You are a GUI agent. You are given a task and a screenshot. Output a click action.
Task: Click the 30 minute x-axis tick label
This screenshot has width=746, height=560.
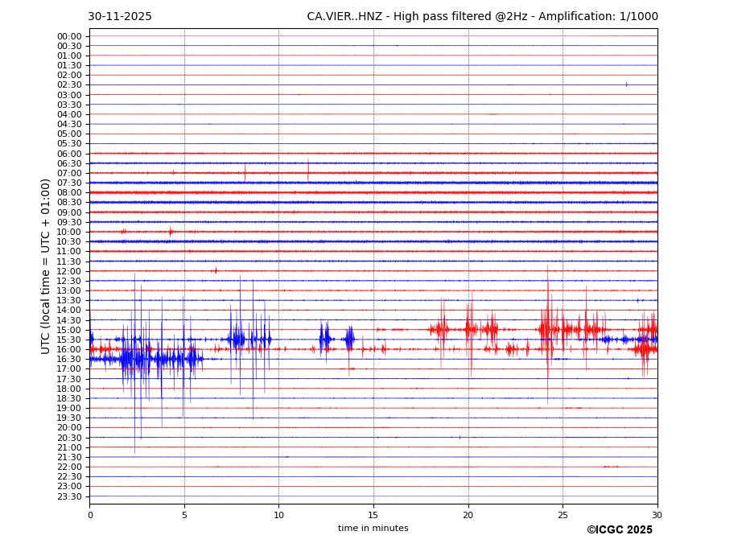click(657, 515)
